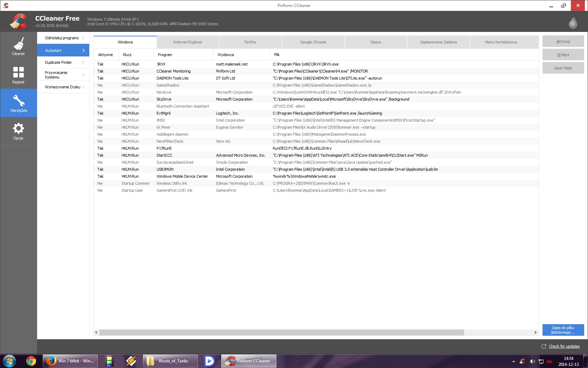Image resolution: width=588 pixels, height=368 pixels.
Task: Switch to the Google Chrome tab
Action: [313, 42]
